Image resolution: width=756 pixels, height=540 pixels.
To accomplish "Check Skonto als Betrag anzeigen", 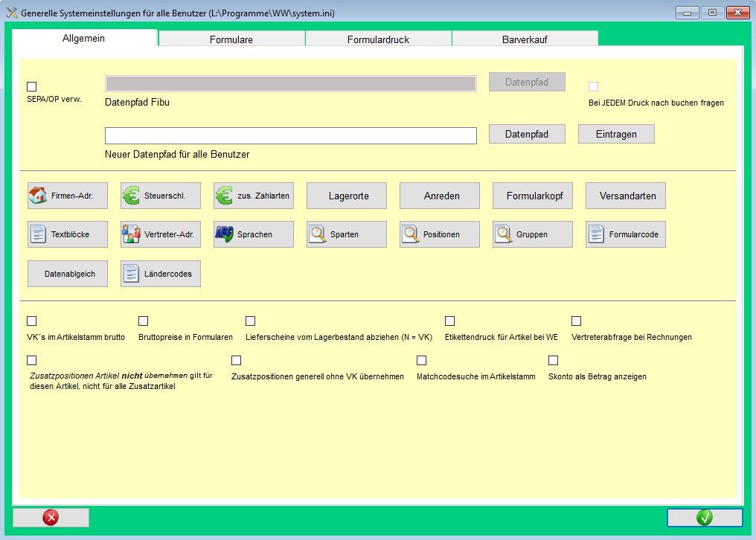I will (554, 361).
